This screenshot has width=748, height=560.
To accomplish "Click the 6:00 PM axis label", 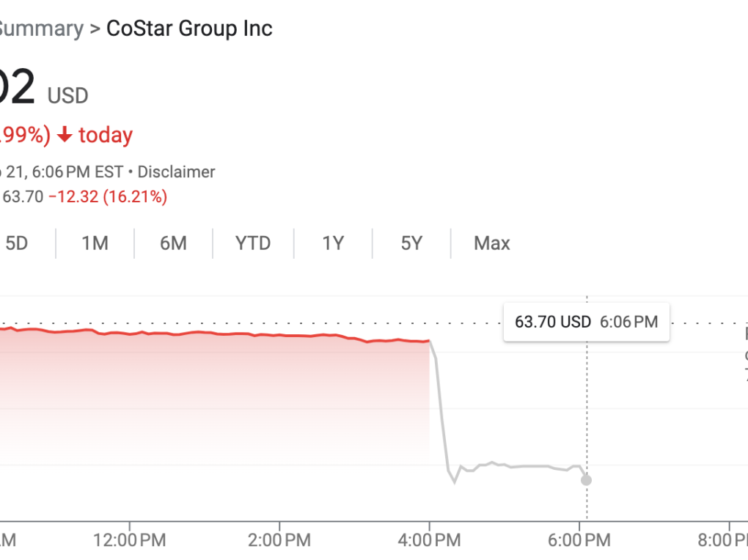I will coord(579,541).
